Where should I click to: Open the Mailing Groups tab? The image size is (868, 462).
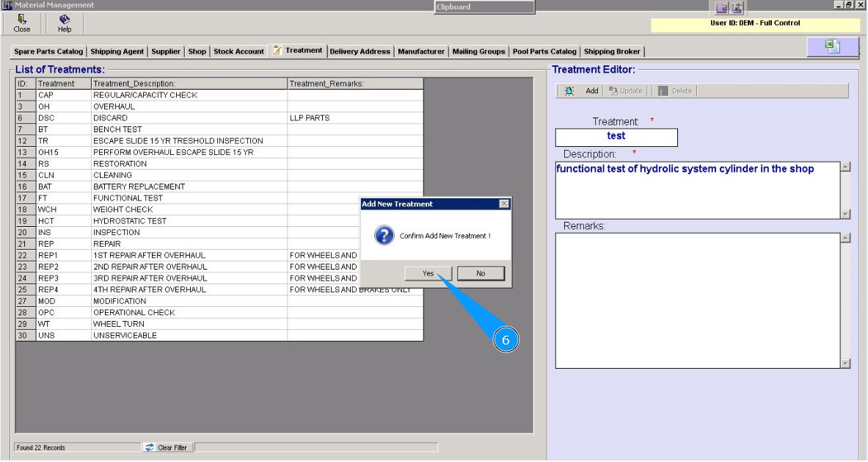pyautogui.click(x=478, y=51)
